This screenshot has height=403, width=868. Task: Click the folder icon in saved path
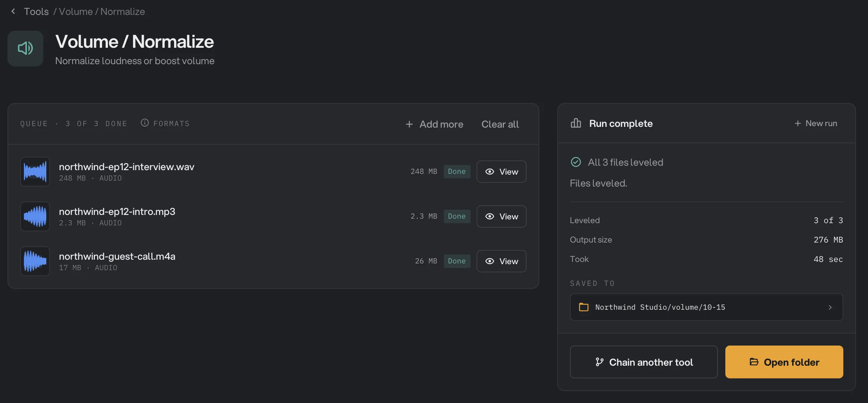click(x=583, y=307)
